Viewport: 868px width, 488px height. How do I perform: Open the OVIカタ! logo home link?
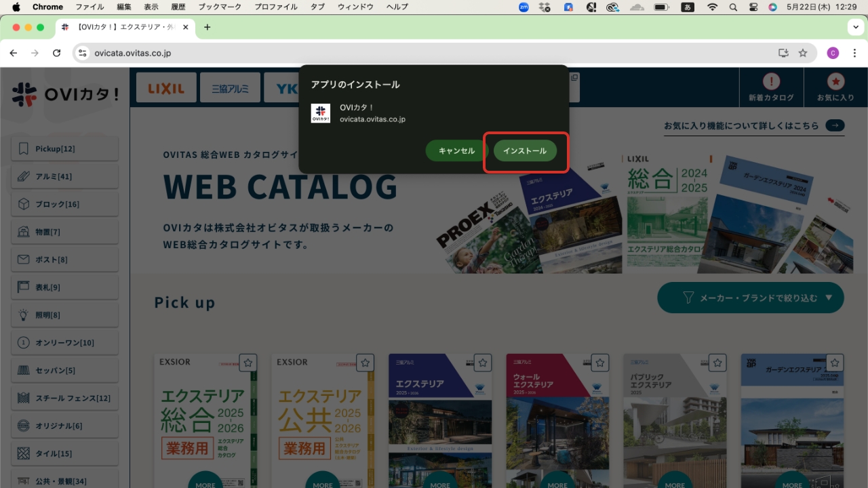(x=64, y=94)
